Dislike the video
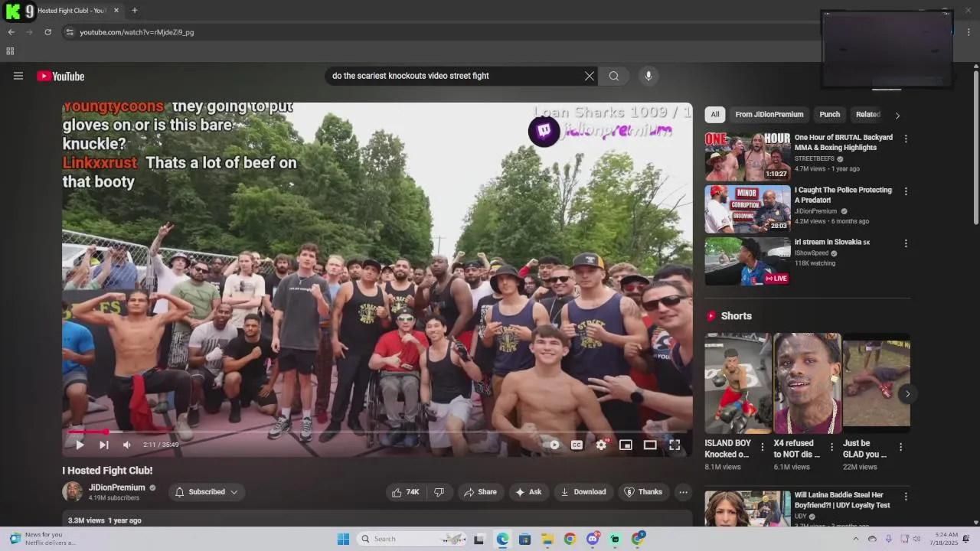The width and height of the screenshot is (980, 551). (x=439, y=492)
